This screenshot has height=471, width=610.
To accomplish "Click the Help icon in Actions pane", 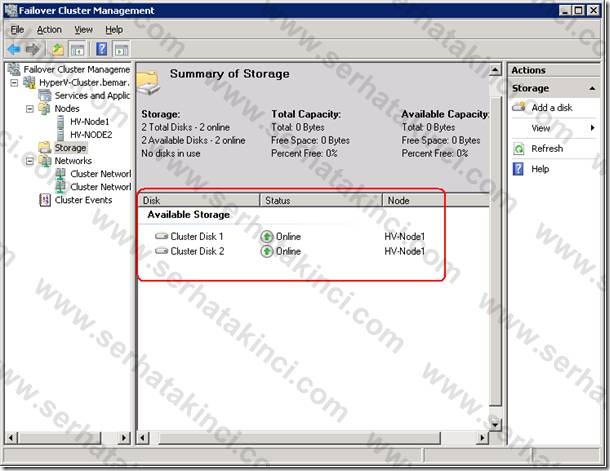I will 518,169.
